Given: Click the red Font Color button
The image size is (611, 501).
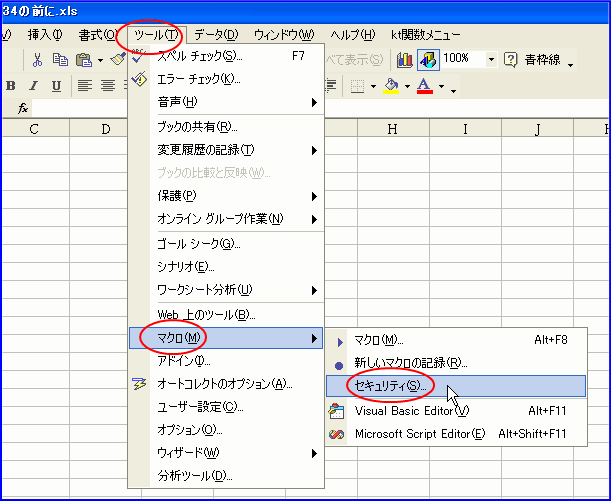Looking at the screenshot, I should click(425, 86).
